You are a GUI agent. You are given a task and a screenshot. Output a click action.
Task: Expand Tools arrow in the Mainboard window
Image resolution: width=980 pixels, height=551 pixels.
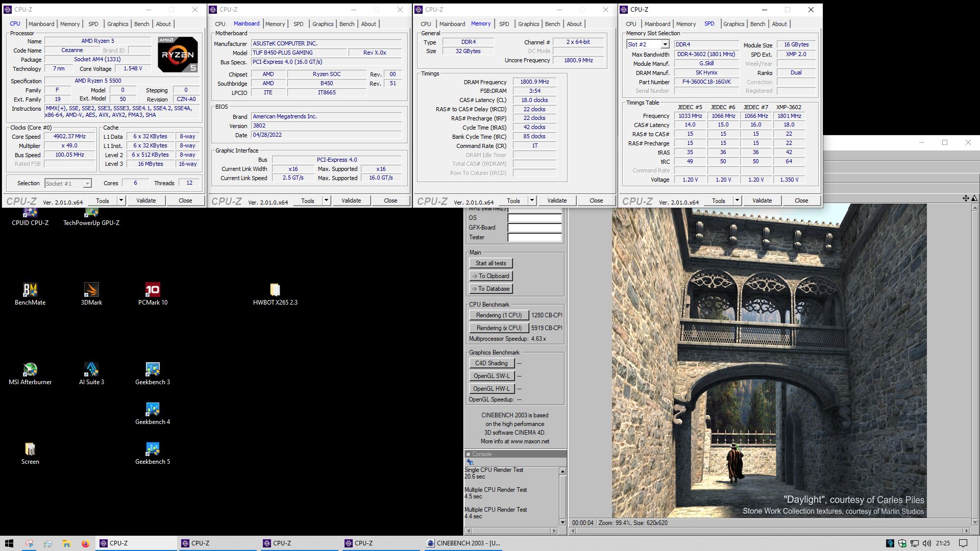coord(326,201)
